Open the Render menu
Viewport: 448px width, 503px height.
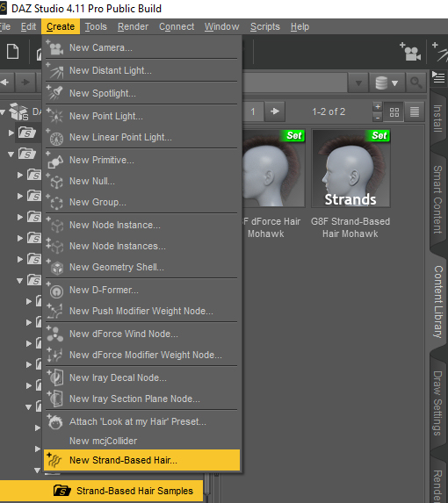pyautogui.click(x=133, y=26)
